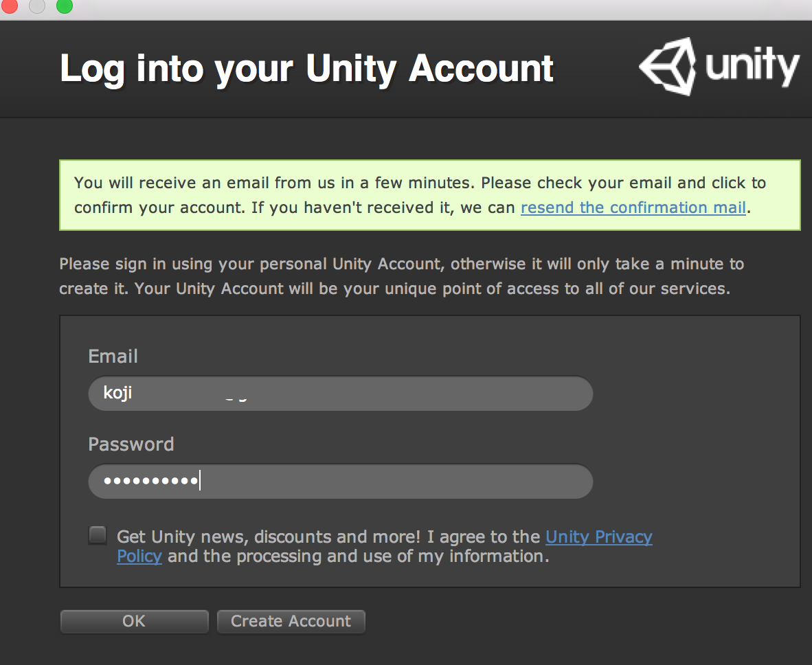Viewport: 812px width, 665px height.
Task: Enable the Unity news and discounts checkbox
Action: [x=98, y=535]
